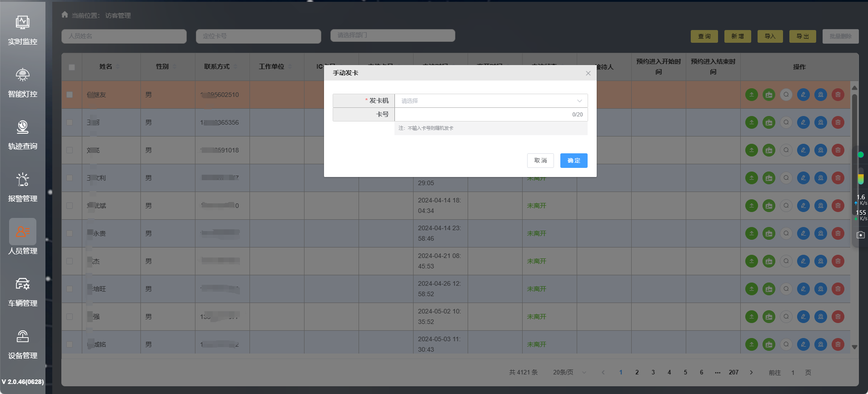Viewport: 868px width, 394px height.
Task: Click the green upload icon in the highlighted first row
Action: click(x=751, y=95)
